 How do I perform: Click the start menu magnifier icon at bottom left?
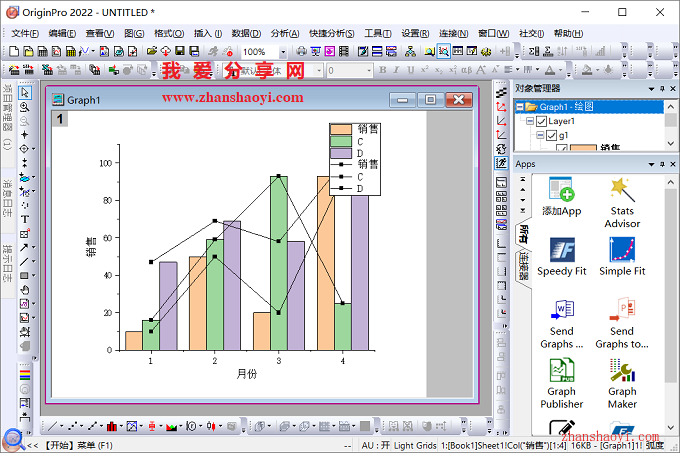(13, 440)
